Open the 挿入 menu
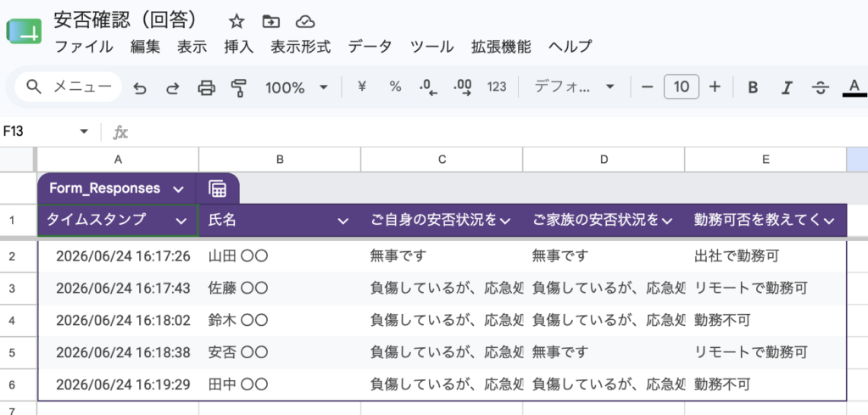The width and height of the screenshot is (868, 415). click(238, 47)
